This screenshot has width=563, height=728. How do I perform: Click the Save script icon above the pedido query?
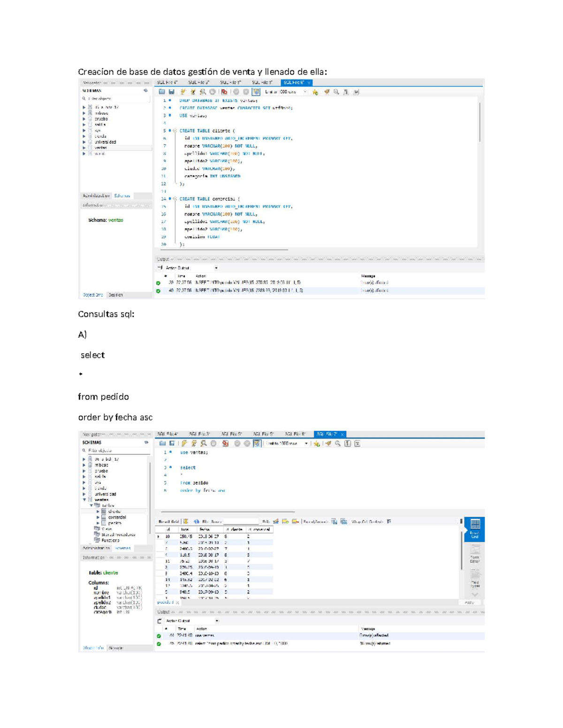172,443
